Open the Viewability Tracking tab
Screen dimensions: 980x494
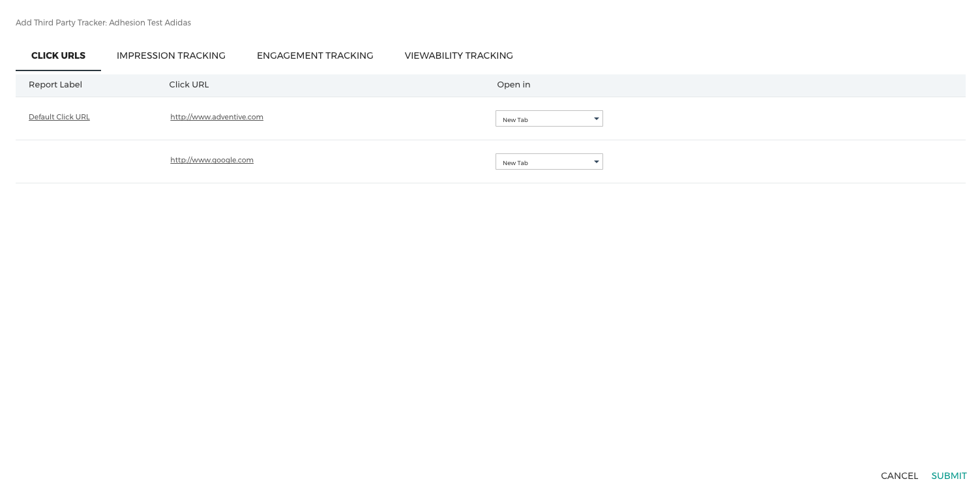click(x=458, y=55)
